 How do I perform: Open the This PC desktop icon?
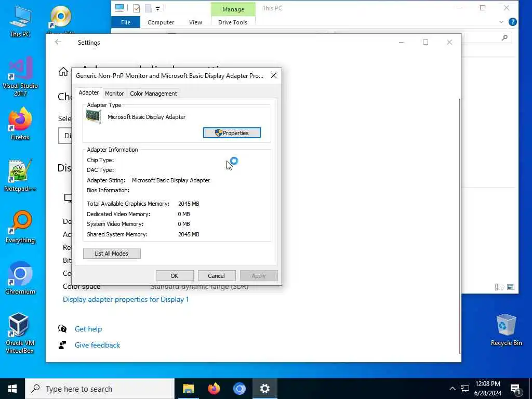click(x=20, y=21)
